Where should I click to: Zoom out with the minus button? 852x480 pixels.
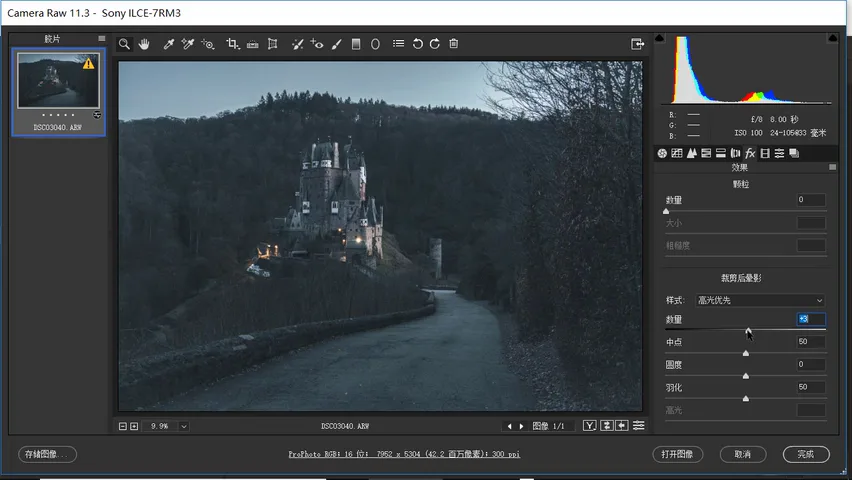point(123,426)
